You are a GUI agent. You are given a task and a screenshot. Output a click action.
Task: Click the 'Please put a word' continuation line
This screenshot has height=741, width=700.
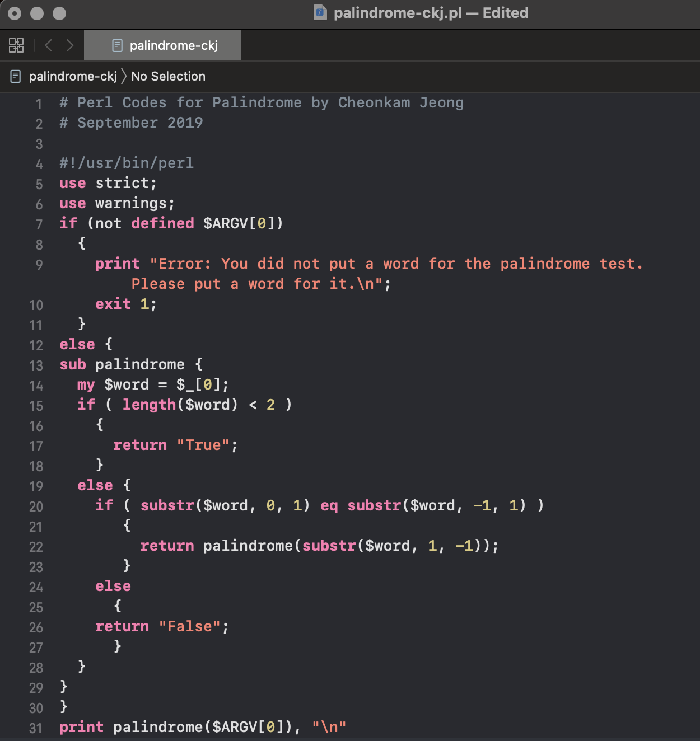pos(261,284)
